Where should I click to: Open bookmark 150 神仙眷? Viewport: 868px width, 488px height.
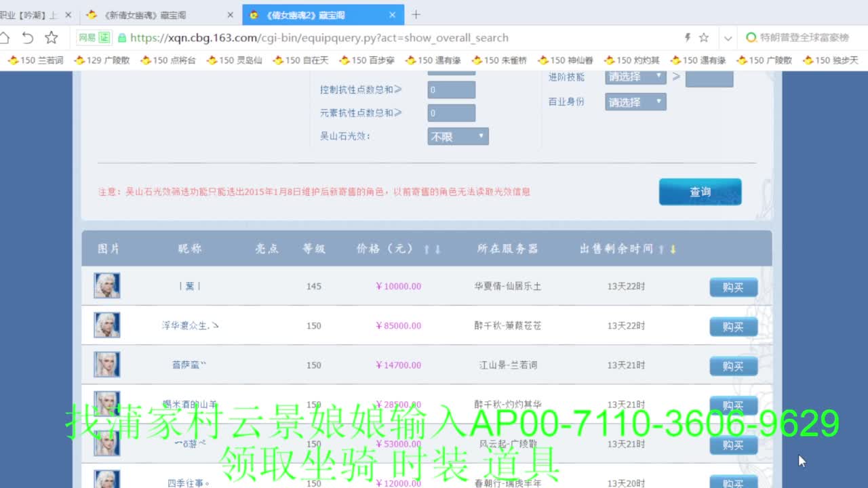tap(566, 60)
